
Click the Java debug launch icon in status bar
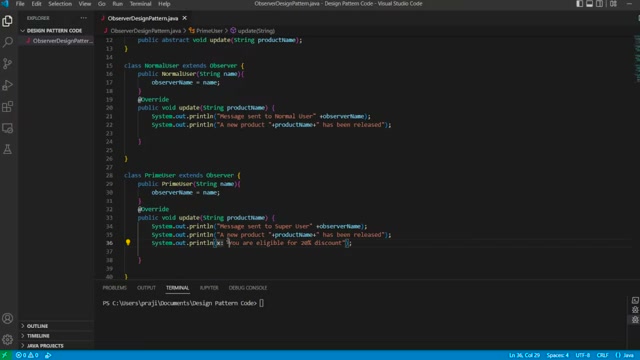pos(48,355)
